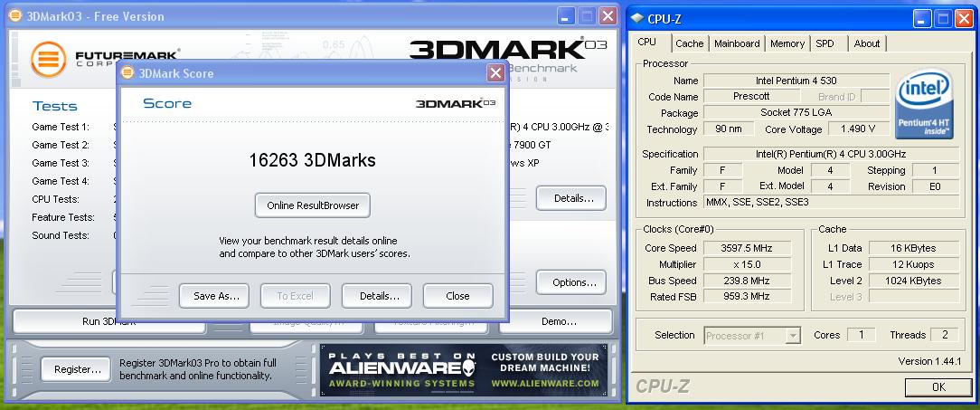Click the Socket 775 LGA package value
This screenshot has height=410, width=980.
pyautogui.click(x=796, y=112)
